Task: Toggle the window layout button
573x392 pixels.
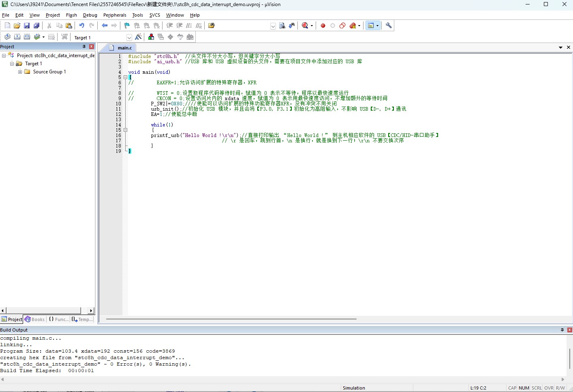Action: pyautogui.click(x=371, y=26)
